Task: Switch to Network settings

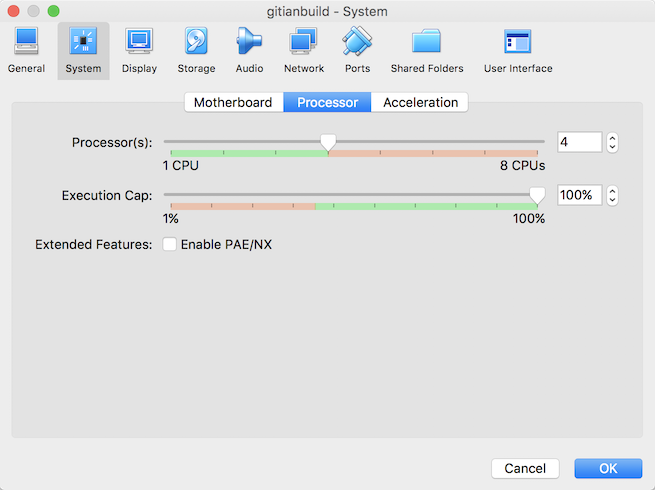Action: pos(304,50)
